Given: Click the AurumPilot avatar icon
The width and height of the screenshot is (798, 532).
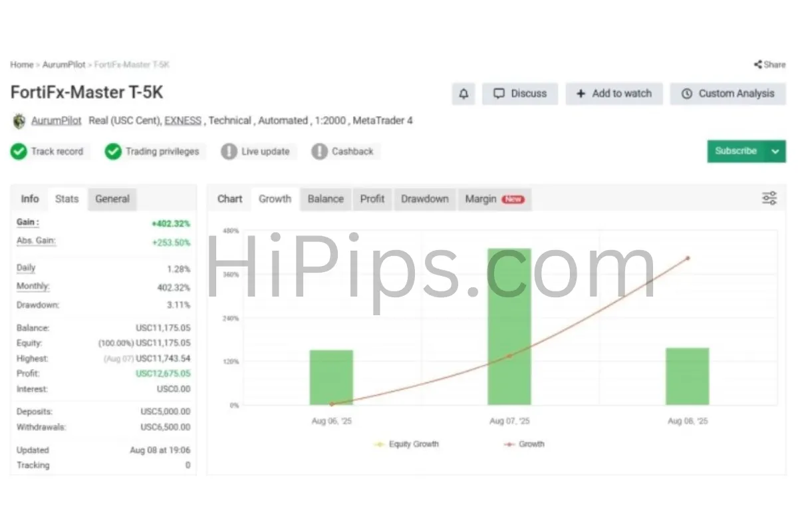Looking at the screenshot, I should [x=19, y=121].
